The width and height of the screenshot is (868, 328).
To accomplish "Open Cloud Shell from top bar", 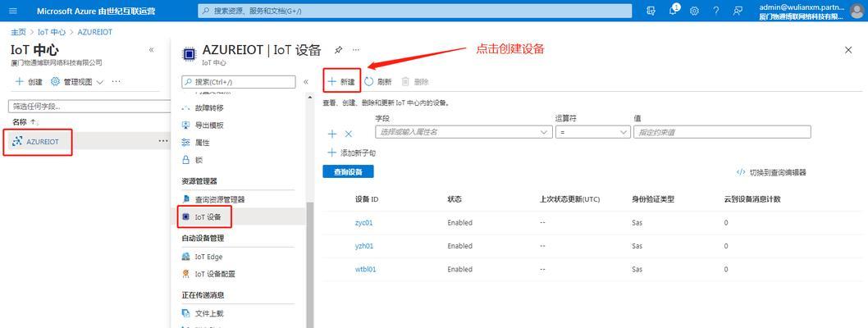I will [651, 11].
